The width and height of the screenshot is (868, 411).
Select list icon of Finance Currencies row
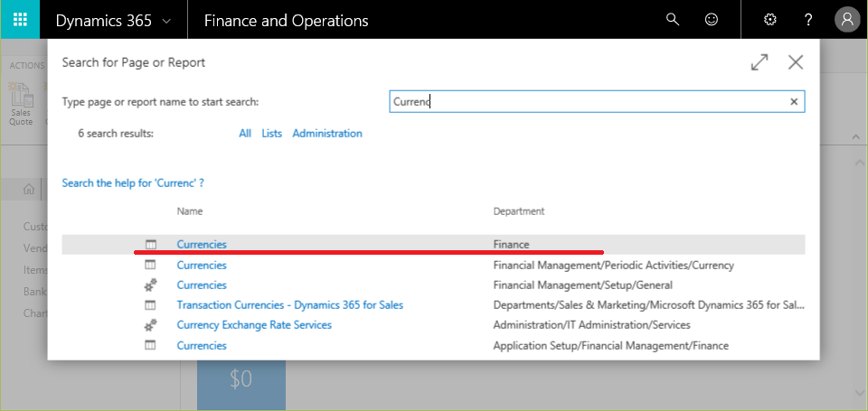pos(151,244)
